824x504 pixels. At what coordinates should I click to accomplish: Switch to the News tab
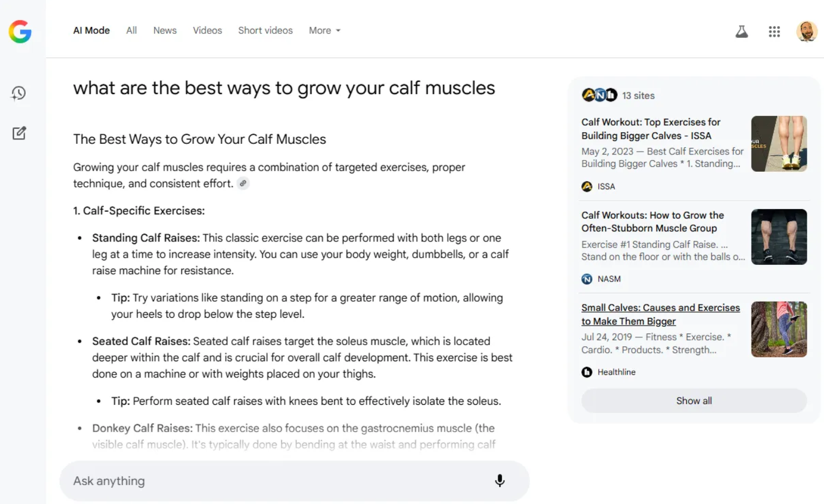[165, 31]
